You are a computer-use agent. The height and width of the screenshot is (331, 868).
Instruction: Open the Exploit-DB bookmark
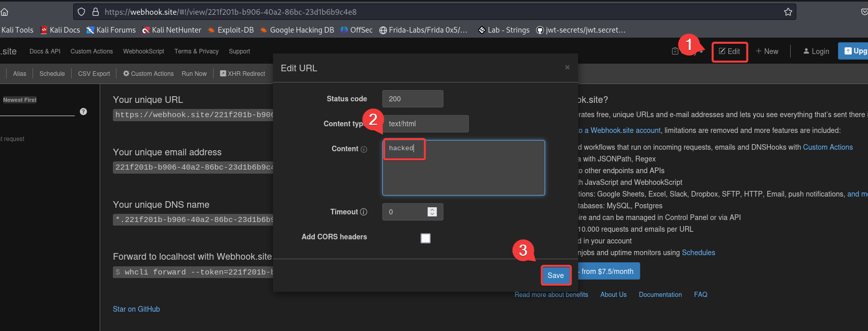231,30
